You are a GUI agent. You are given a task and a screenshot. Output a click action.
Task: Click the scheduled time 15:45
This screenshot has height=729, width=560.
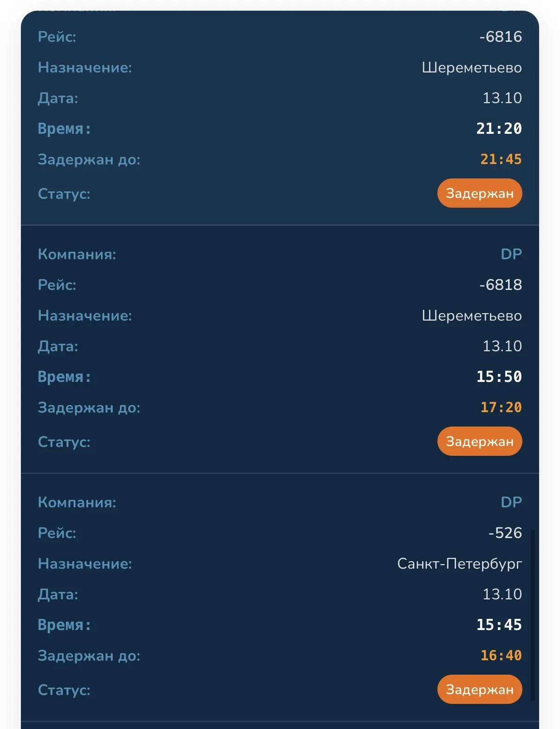tap(499, 625)
